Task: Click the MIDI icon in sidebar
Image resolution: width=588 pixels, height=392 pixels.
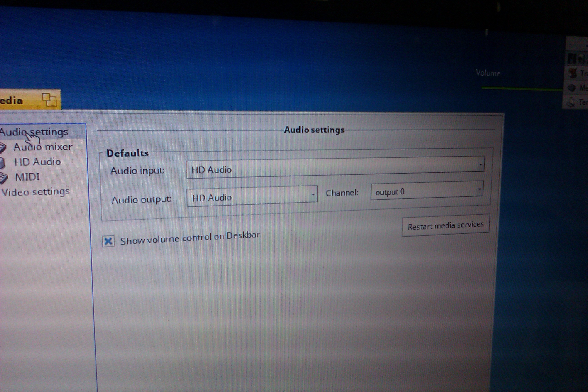Action: pyautogui.click(x=4, y=178)
